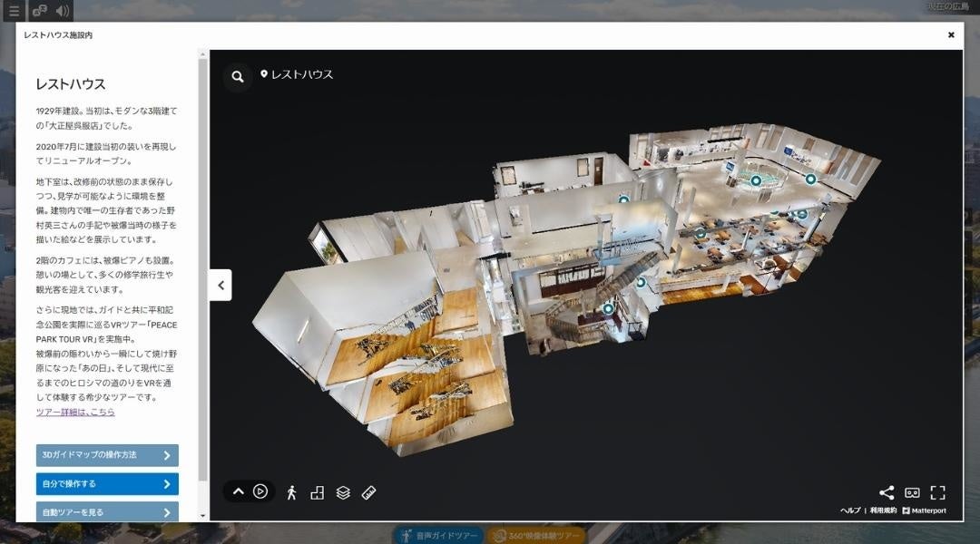Click 自分で操作する button

107,484
